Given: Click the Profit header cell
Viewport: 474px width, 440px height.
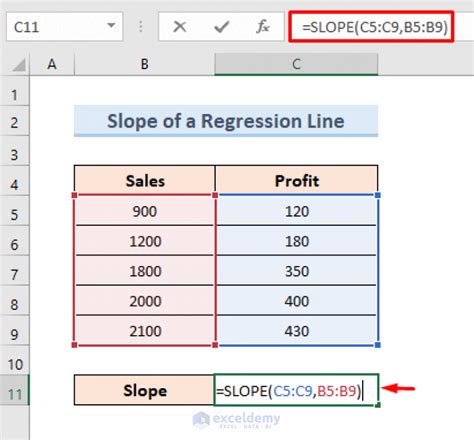Looking at the screenshot, I should pyautogui.click(x=297, y=180).
